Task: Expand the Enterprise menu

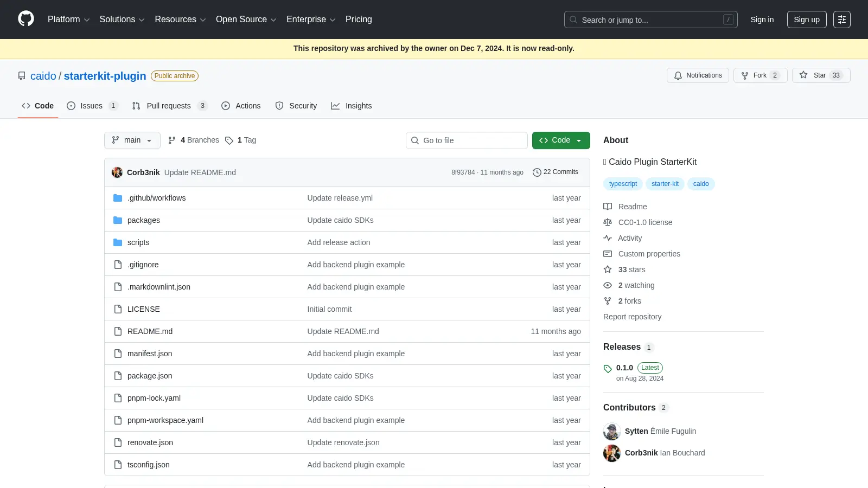Action: [311, 20]
